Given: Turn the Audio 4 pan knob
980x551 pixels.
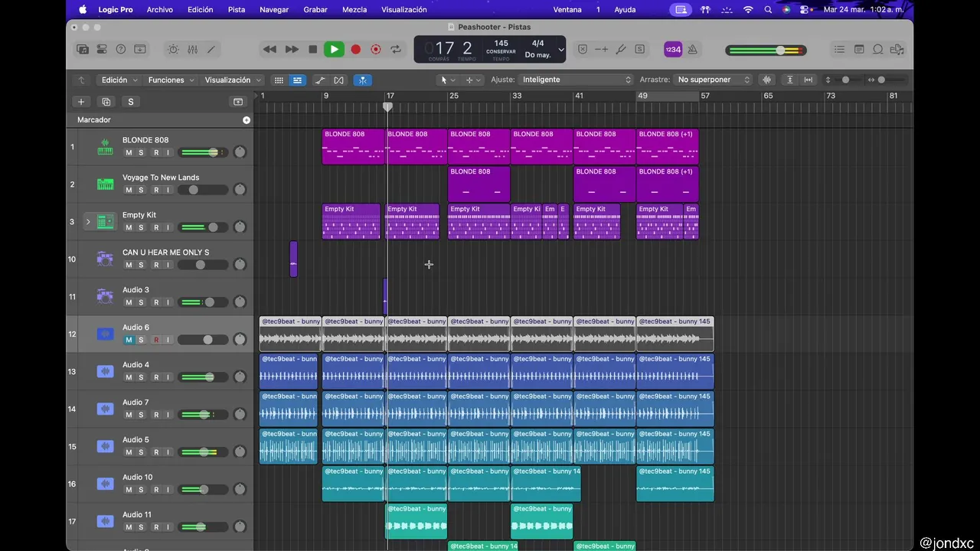Looking at the screenshot, I should (x=240, y=377).
